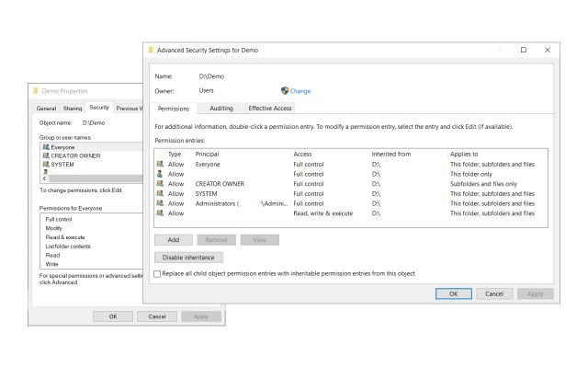
Task: Open the Effective Access tab
Action: tap(269, 109)
